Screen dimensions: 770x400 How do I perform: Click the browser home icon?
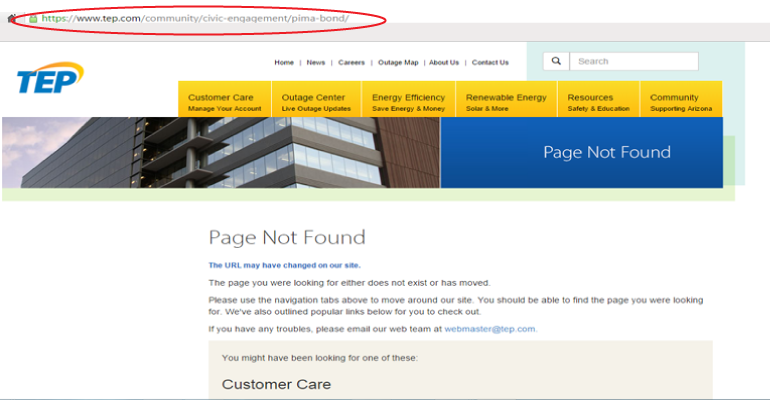[x=11, y=18]
